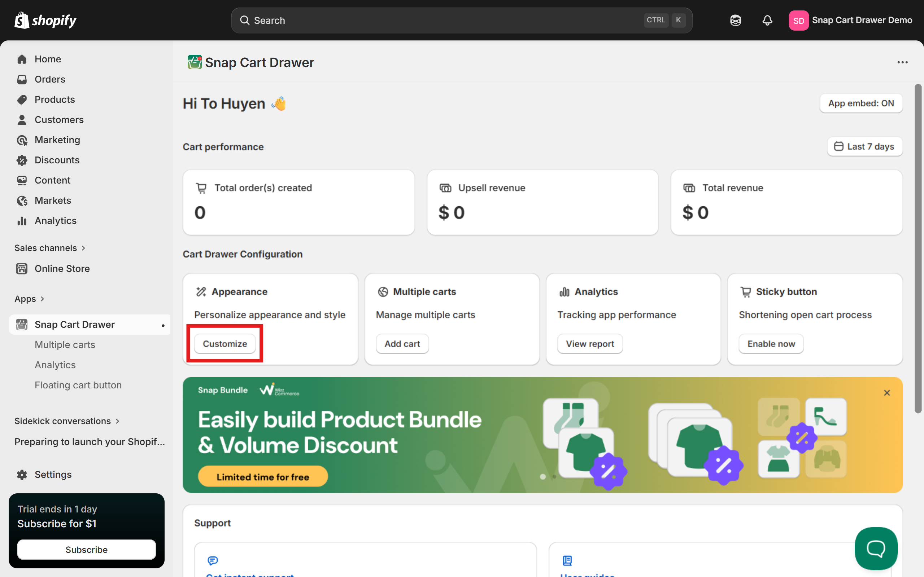Enable now the Sticky button feature
Image resolution: width=924 pixels, height=577 pixels.
[x=770, y=343]
